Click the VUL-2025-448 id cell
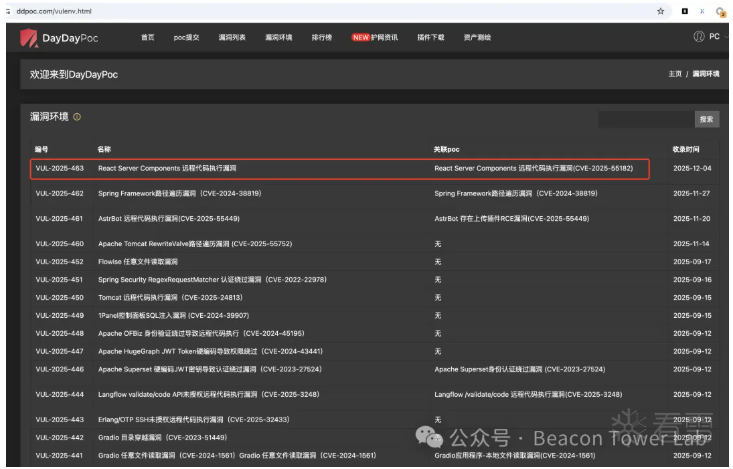This screenshot has width=733, height=469. point(59,333)
